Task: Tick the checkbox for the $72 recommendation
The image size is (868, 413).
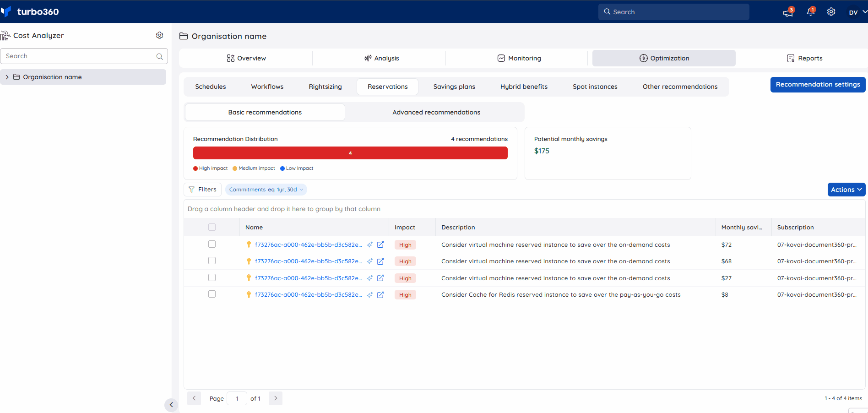Action: pyautogui.click(x=212, y=244)
